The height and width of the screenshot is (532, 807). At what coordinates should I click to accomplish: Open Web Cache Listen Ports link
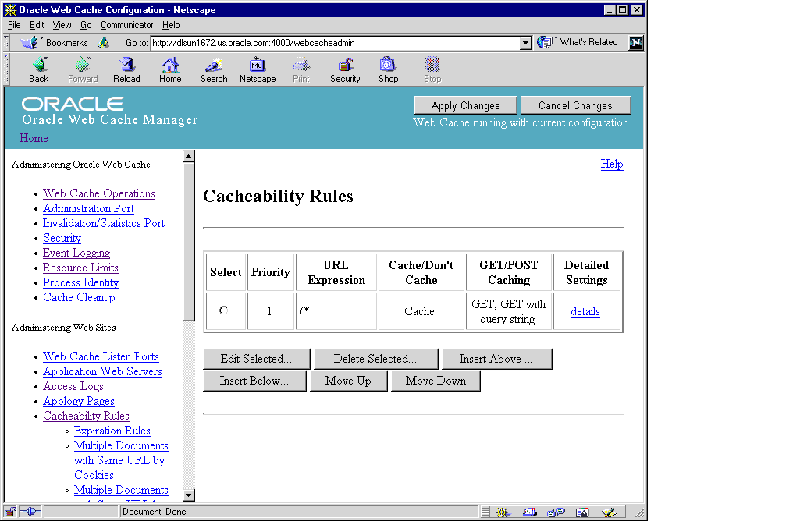[101, 356]
